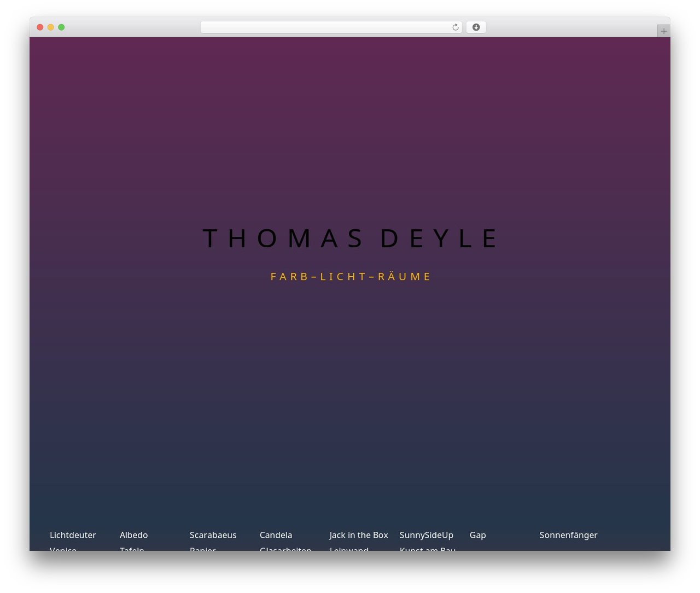Screen dimensions: 700x593
Task: Click the download arrow icon
Action: [x=476, y=27]
